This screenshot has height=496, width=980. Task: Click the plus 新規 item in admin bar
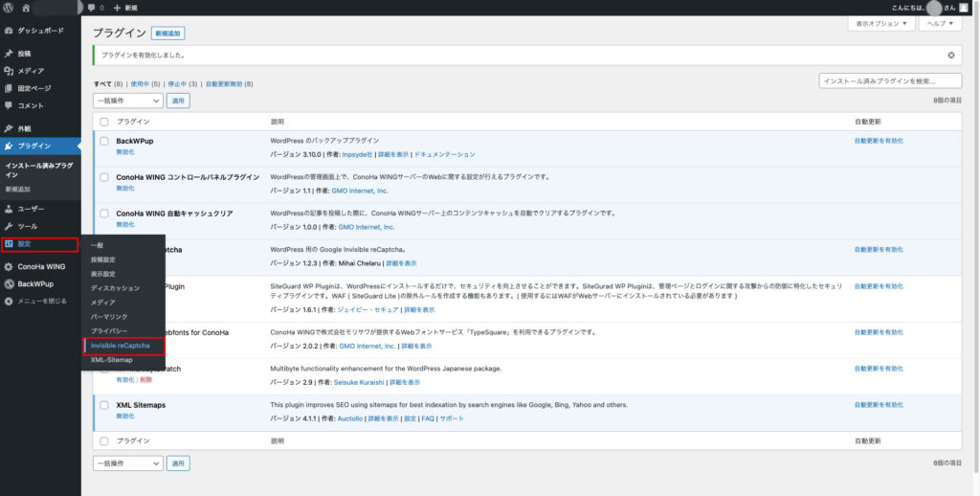pyautogui.click(x=126, y=8)
